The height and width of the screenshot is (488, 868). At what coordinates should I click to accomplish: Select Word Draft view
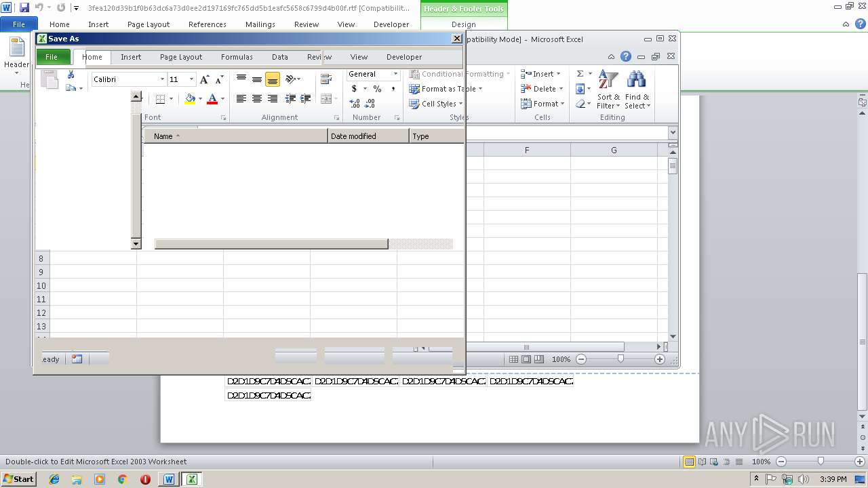(x=739, y=462)
